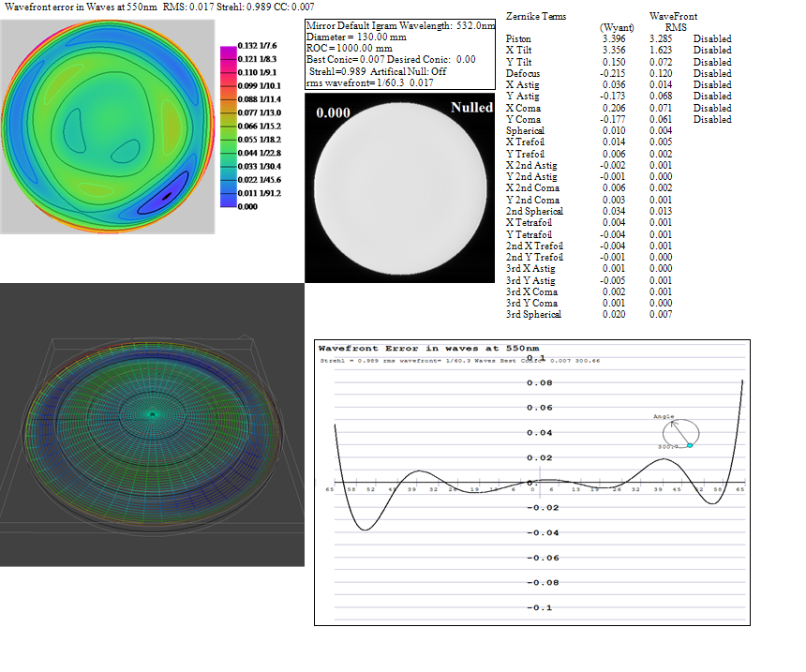Click legend value '0.099 1/10.1'
Viewport: 806px width, 672px height.
[259, 86]
